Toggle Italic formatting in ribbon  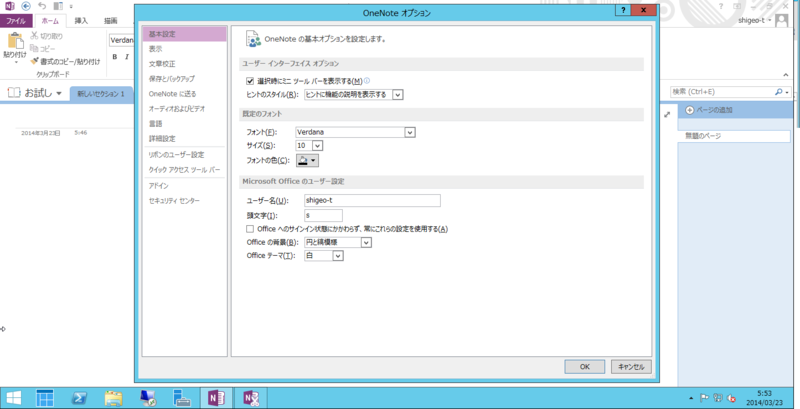[127, 57]
